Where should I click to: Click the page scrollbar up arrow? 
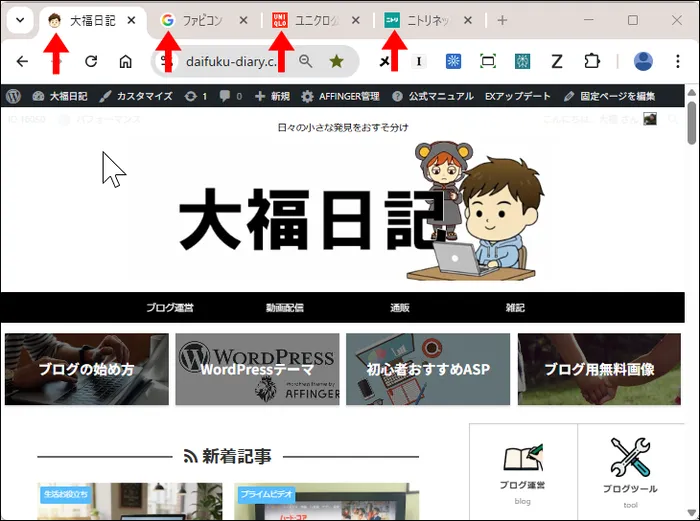click(x=692, y=92)
